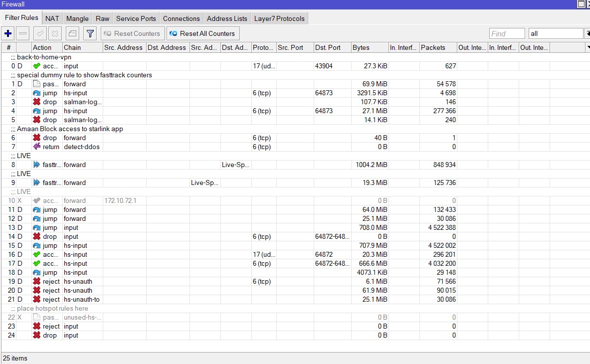Viewport: 590px width, 364px height.
Task: Open the comment icon in toolbar
Action: pos(73,33)
